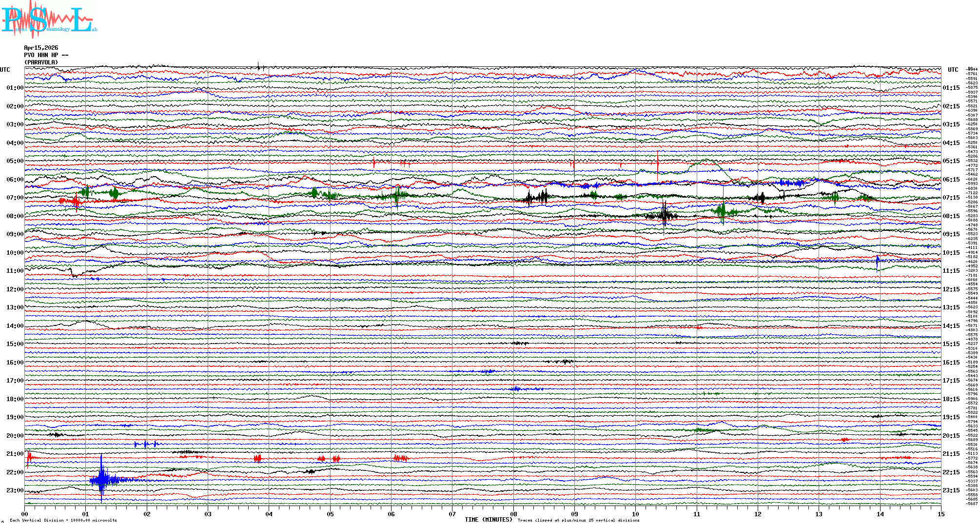Click the (PARAVOLA) station name text
The height and width of the screenshot is (527, 980).
coord(41,62)
